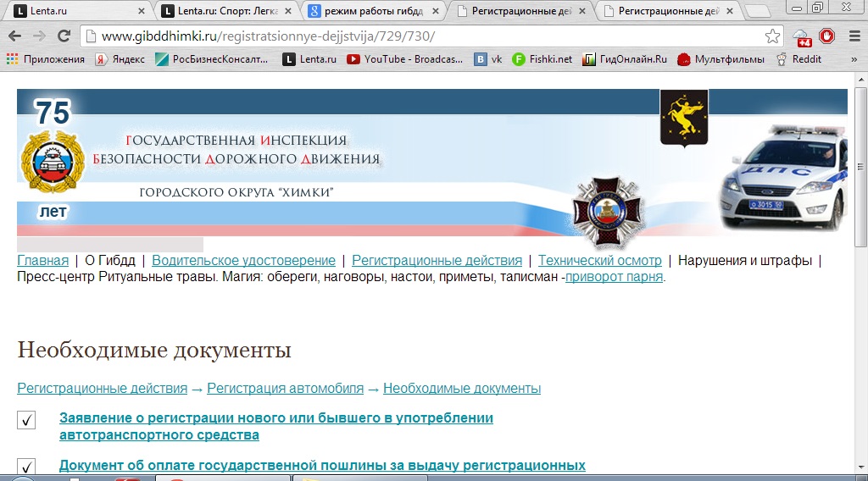Toggle checkbox next to Заявление о регистрации
Image resolution: width=868 pixels, height=481 pixels.
(x=26, y=420)
